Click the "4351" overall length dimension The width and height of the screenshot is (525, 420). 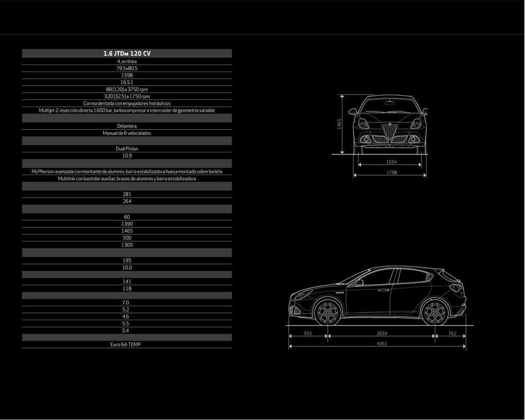(382, 344)
